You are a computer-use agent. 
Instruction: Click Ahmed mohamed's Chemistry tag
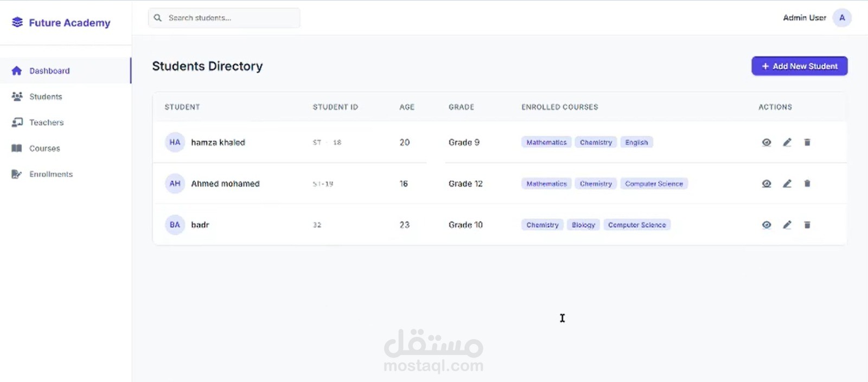pos(596,183)
